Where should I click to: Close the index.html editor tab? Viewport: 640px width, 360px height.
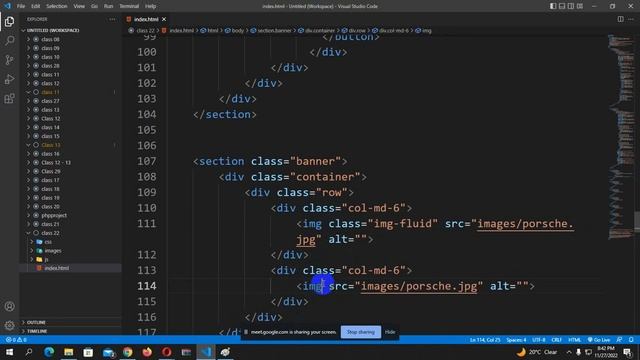[164, 19]
